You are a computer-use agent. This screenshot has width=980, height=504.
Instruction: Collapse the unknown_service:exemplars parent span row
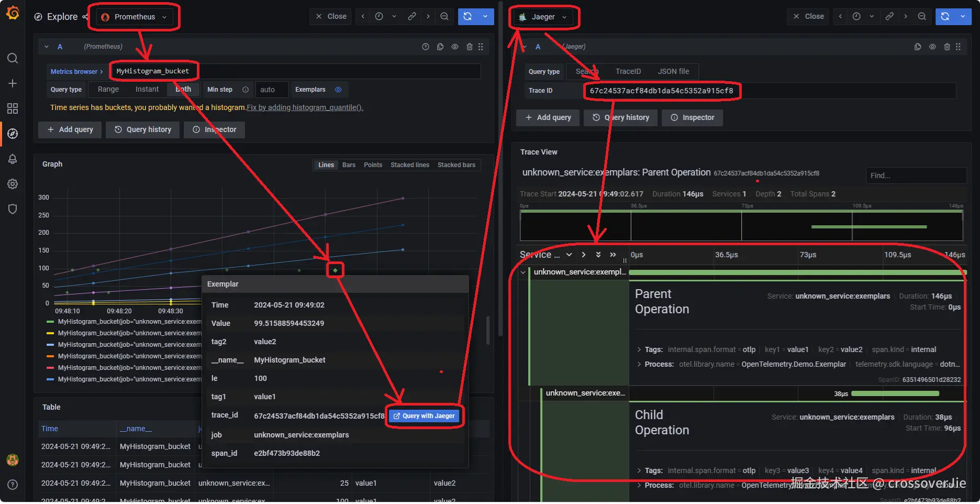pos(523,272)
